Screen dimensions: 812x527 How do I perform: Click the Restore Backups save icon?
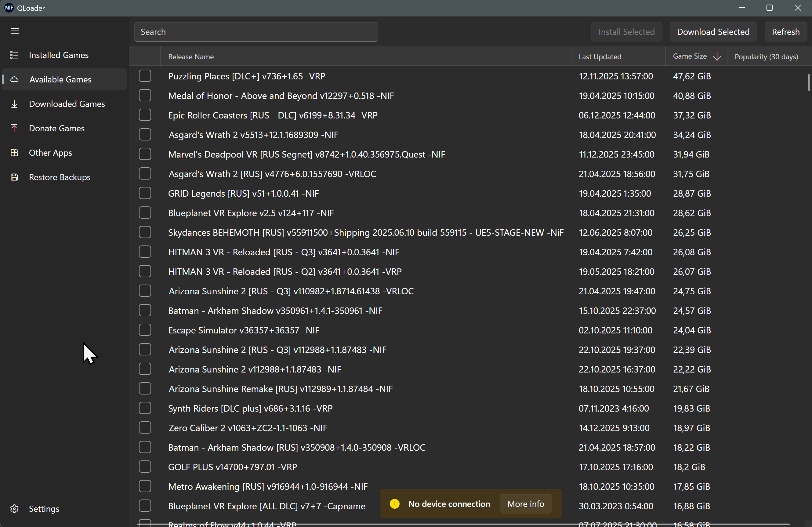click(x=14, y=177)
